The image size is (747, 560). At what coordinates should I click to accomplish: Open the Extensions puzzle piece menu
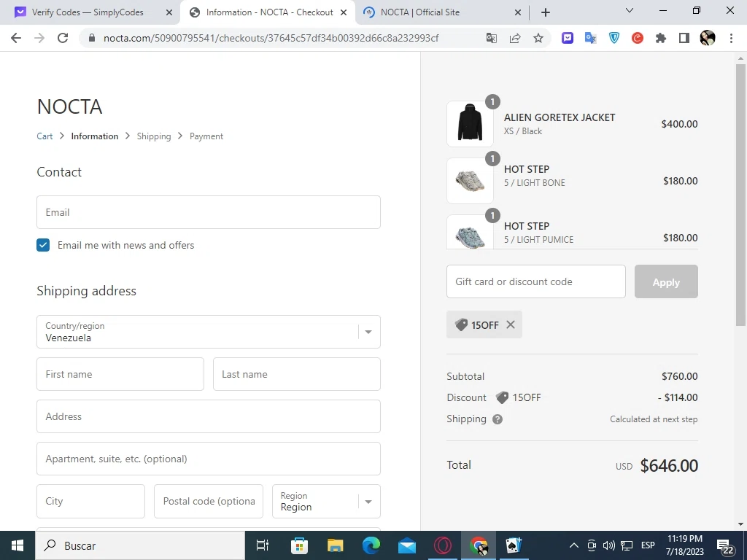coord(661,38)
